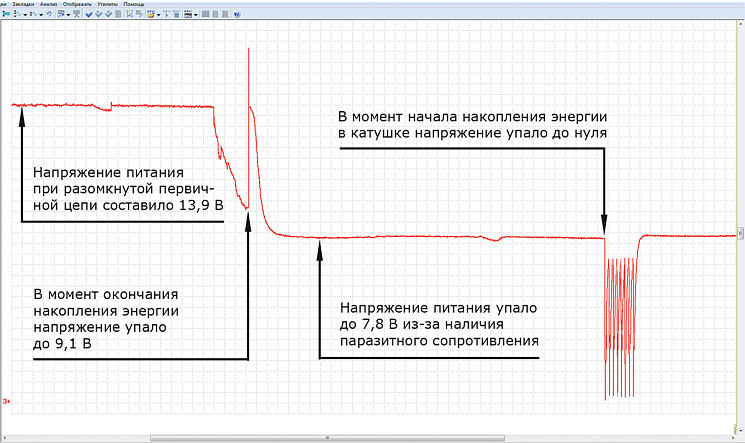This screenshot has width=745, height=443.
Task: Click the first faded checkmark arrow icon
Action: [x=98, y=14]
